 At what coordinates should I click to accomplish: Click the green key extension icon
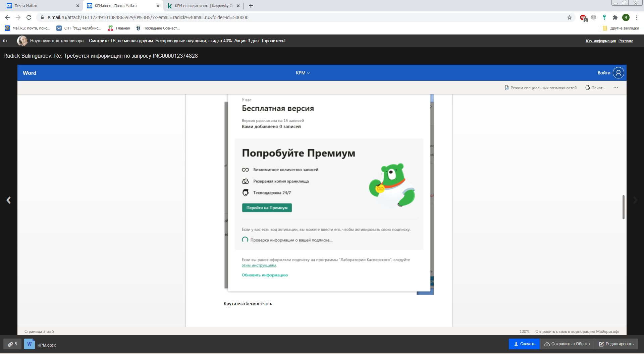point(604,17)
